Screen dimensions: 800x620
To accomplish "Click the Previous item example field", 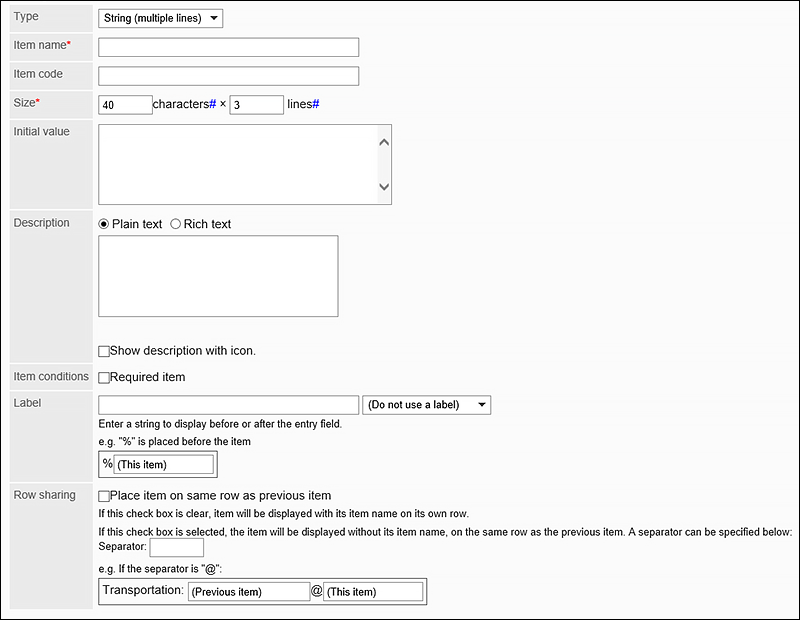I will (x=248, y=591).
